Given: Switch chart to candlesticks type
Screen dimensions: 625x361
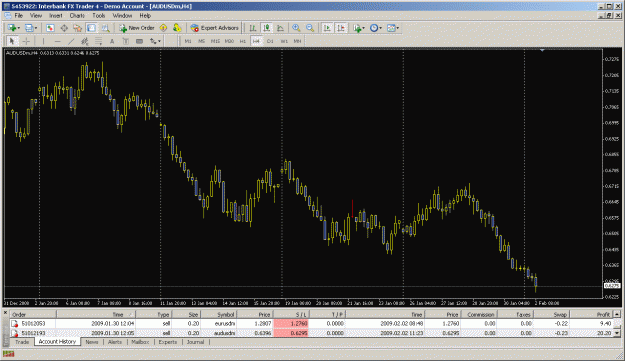Looking at the screenshot, I should click(267, 28).
